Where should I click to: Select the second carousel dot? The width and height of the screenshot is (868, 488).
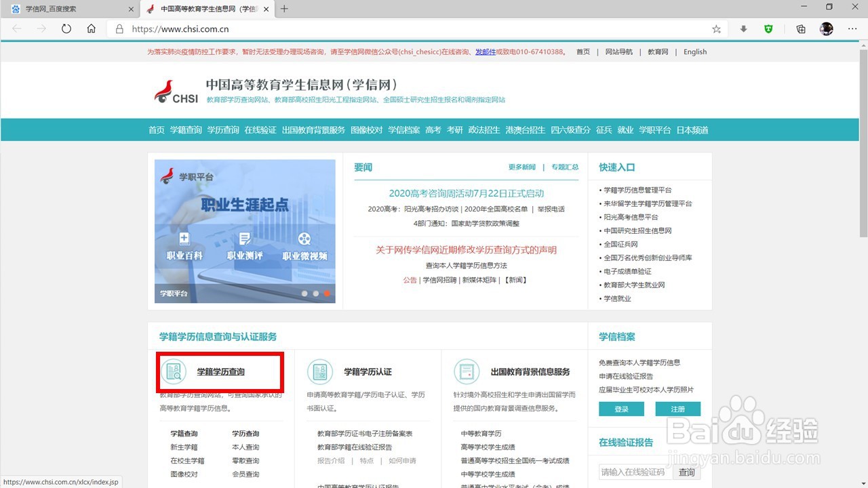point(315,293)
